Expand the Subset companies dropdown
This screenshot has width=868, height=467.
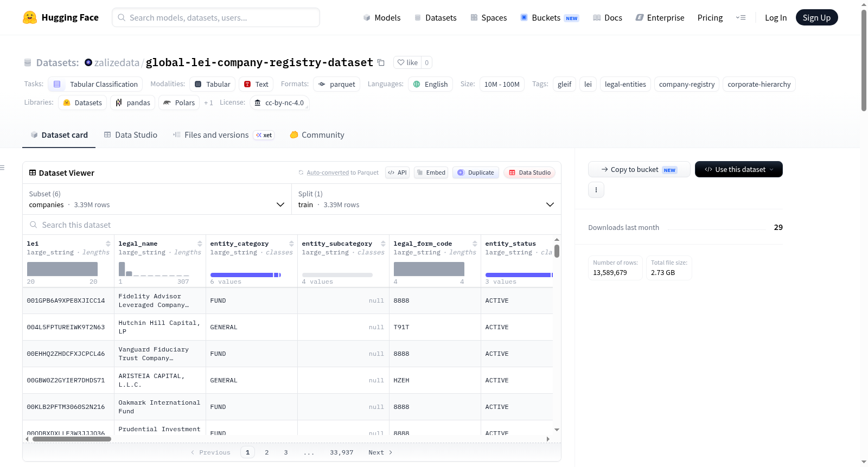pyautogui.click(x=157, y=199)
